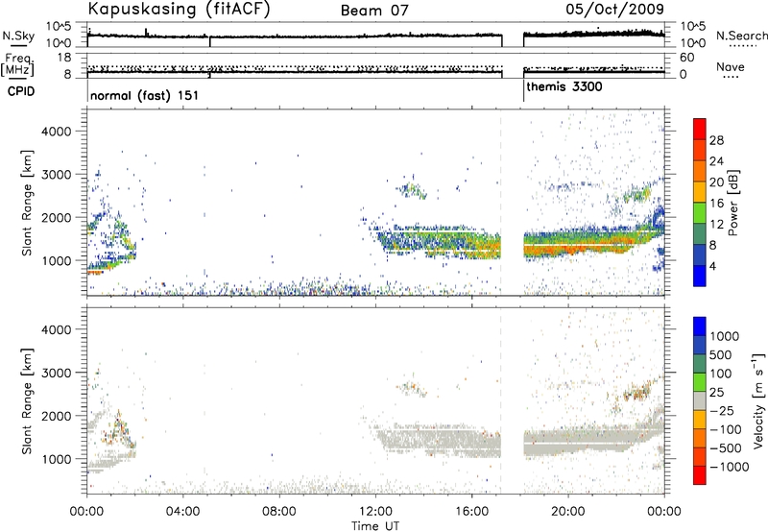Click the '28' tick on the Power scale

(x=716, y=140)
